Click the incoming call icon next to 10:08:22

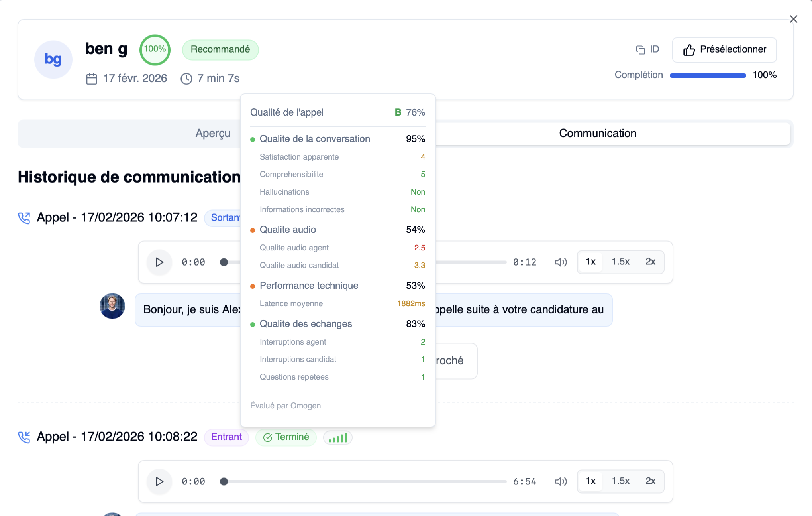click(x=25, y=437)
